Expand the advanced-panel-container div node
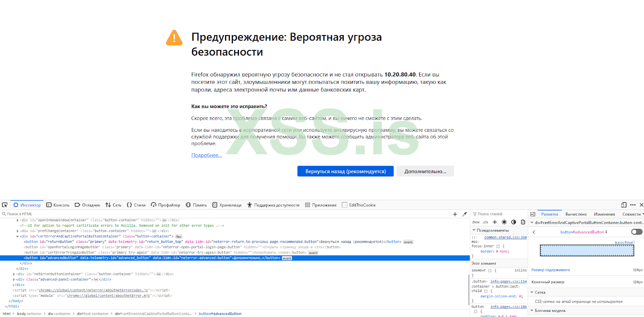This screenshot has height=317, width=644. 14,280
